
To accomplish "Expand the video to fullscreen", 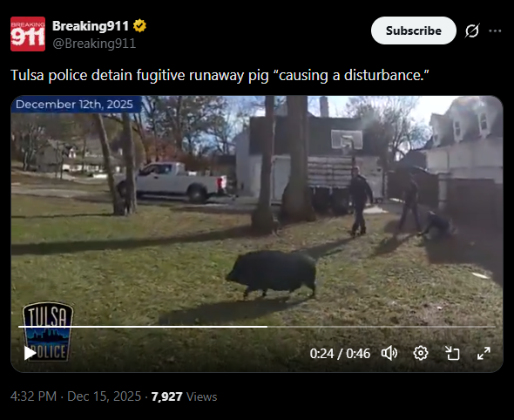I will point(484,353).
